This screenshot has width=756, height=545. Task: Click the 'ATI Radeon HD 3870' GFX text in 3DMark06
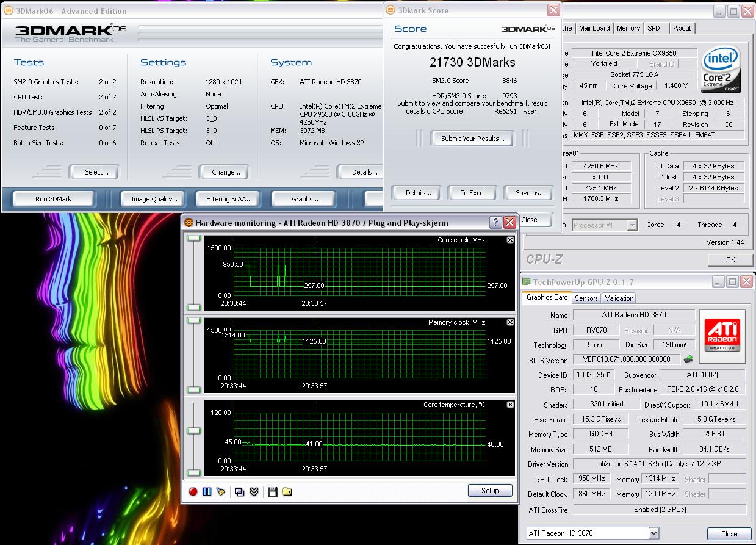(x=330, y=82)
